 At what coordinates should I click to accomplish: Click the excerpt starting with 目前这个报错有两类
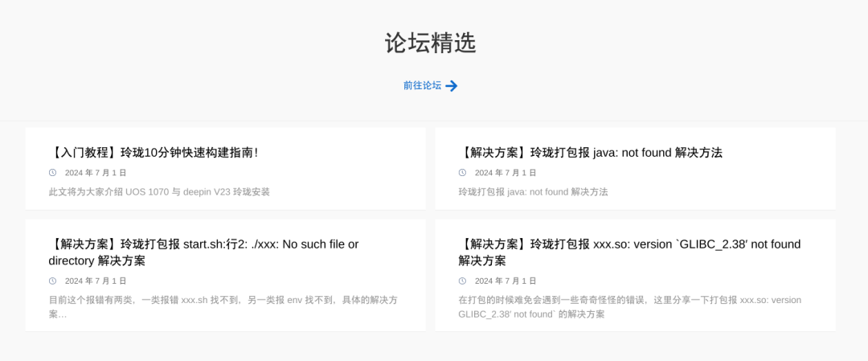pyautogui.click(x=223, y=301)
